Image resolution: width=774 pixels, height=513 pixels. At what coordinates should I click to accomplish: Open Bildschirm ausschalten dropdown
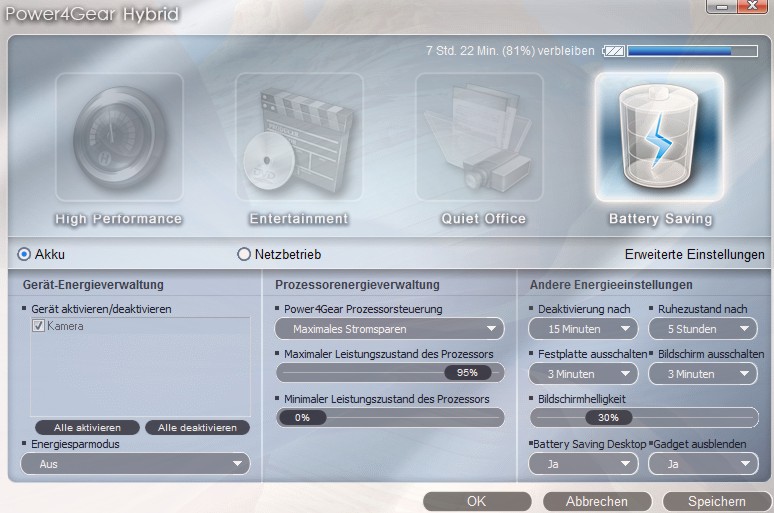point(702,374)
